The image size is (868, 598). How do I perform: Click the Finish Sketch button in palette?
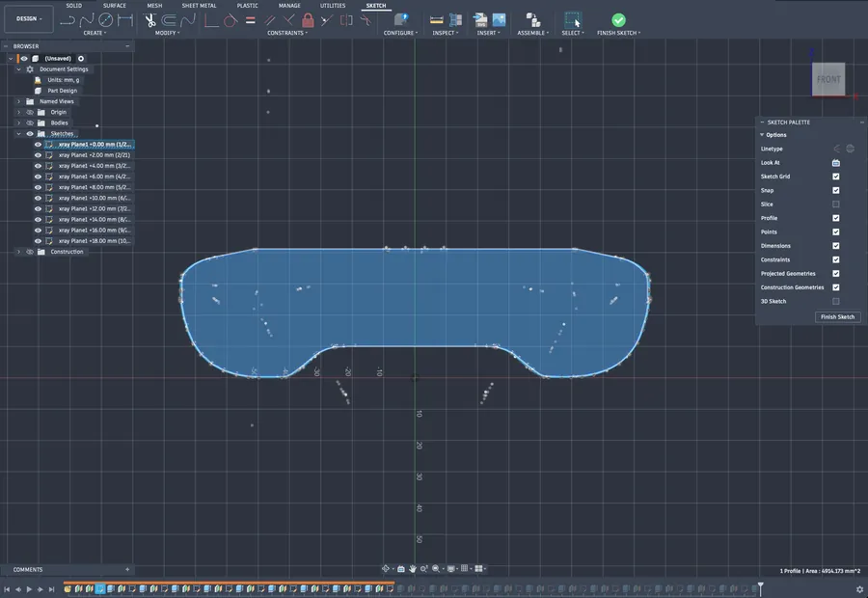[837, 317]
